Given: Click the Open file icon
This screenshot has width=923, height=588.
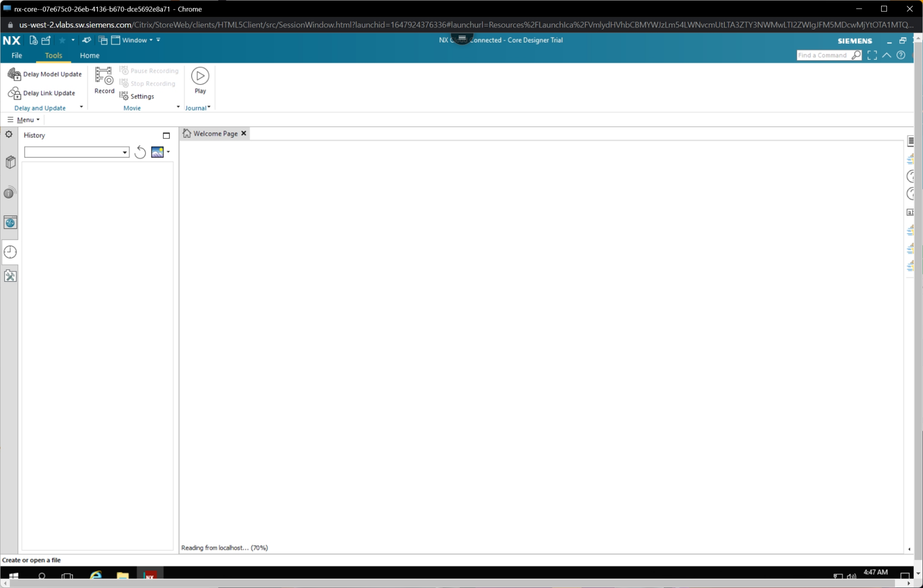Looking at the screenshot, I should pyautogui.click(x=46, y=40).
